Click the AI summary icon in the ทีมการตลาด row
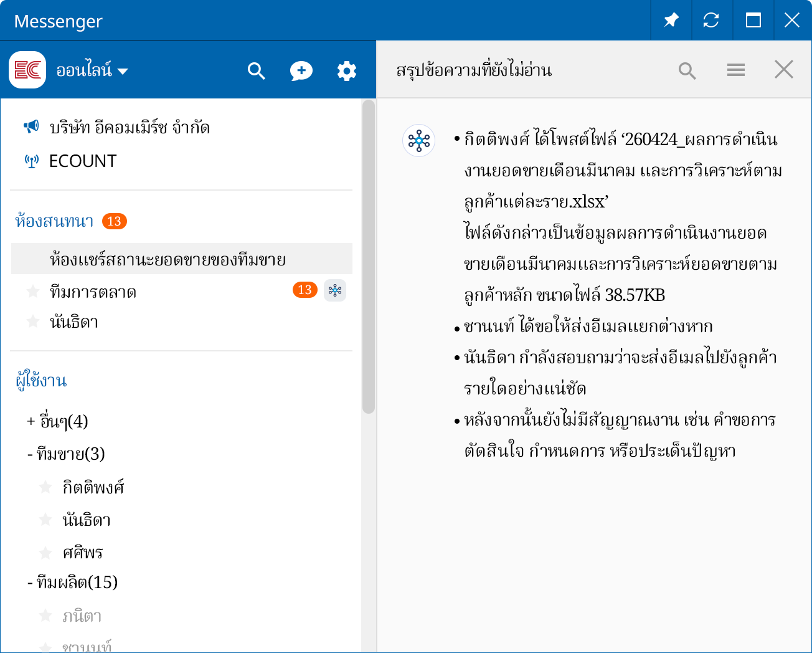 tap(335, 290)
